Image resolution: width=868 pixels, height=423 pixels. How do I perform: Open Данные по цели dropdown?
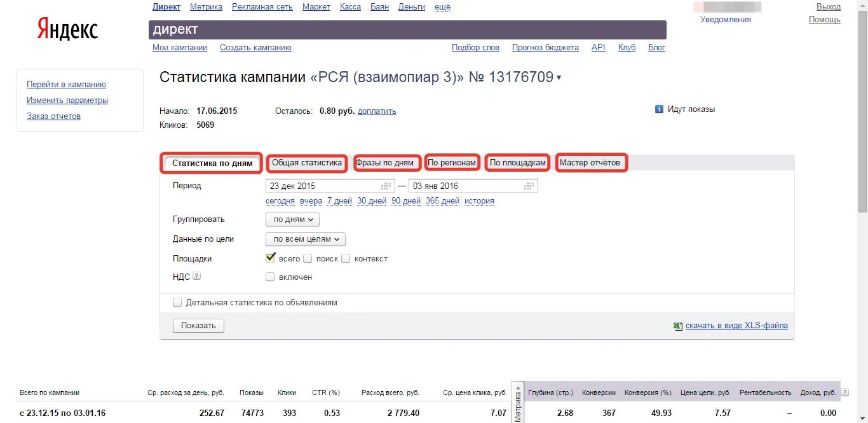[305, 239]
